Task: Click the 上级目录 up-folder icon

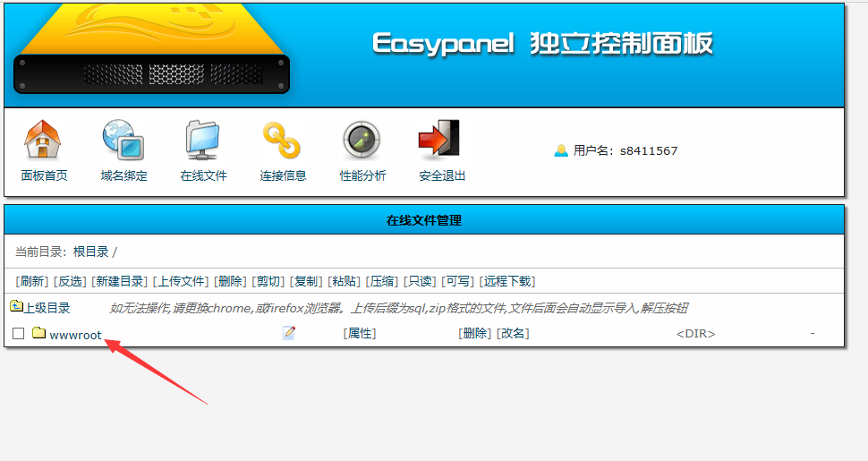Action: point(16,306)
